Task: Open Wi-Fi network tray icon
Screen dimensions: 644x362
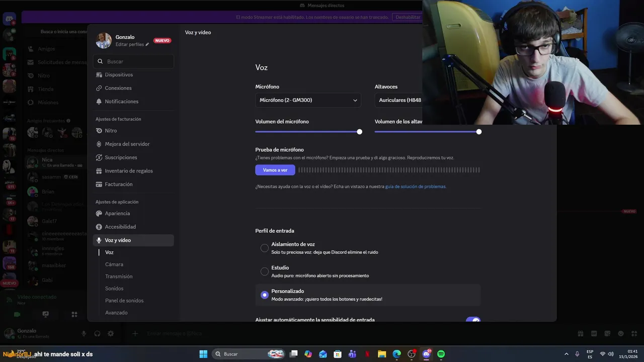Action: point(603,354)
